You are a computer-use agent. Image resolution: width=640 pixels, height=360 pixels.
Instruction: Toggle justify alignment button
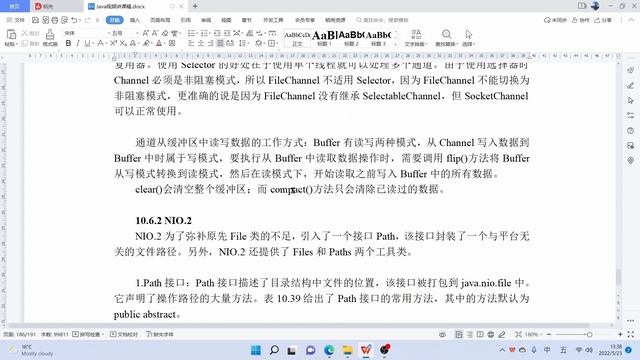[x=220, y=43]
